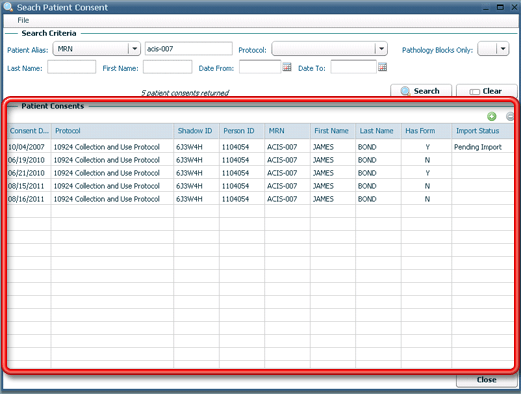Sort by Protocol column header
The image size is (521, 394).
(112, 131)
